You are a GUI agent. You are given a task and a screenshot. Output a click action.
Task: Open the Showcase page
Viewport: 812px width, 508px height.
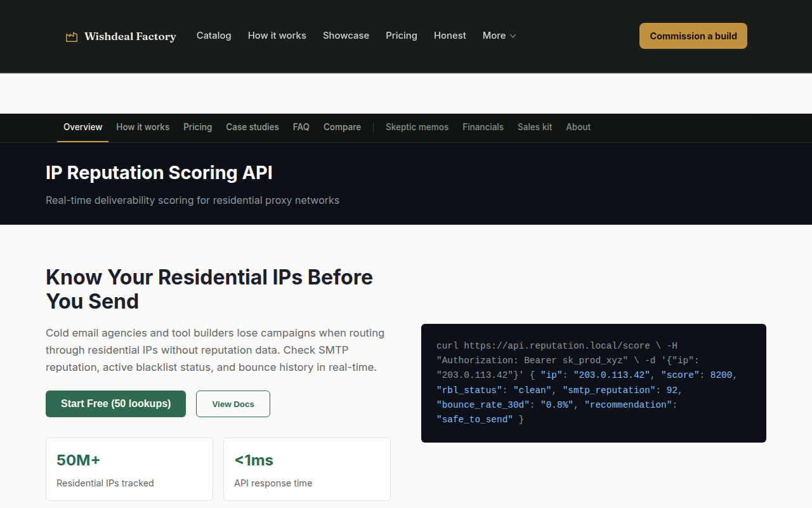(346, 36)
